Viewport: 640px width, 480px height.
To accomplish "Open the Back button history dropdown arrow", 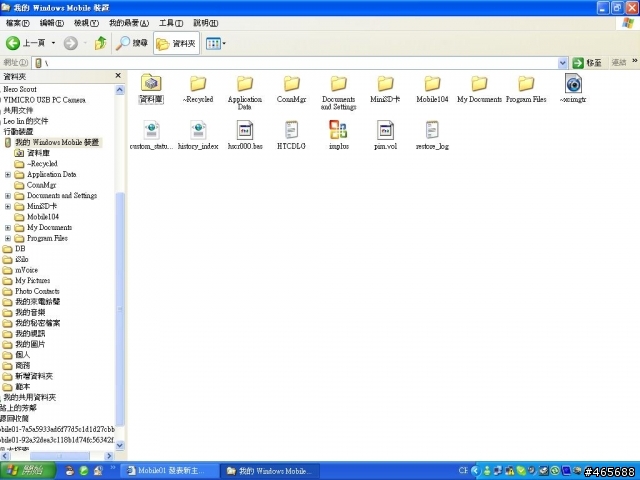I will click(x=53, y=43).
